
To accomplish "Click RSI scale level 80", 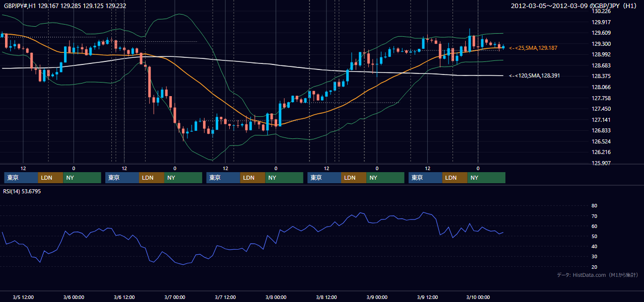I will coord(594,206).
